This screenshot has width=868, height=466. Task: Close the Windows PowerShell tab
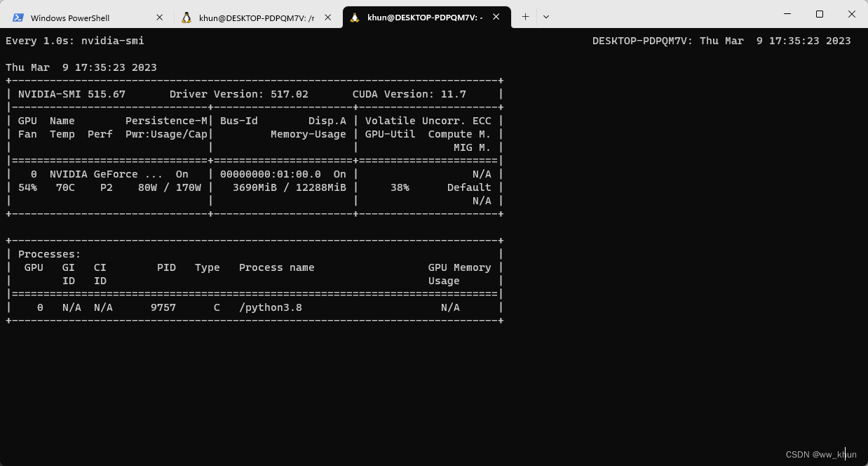tap(159, 18)
